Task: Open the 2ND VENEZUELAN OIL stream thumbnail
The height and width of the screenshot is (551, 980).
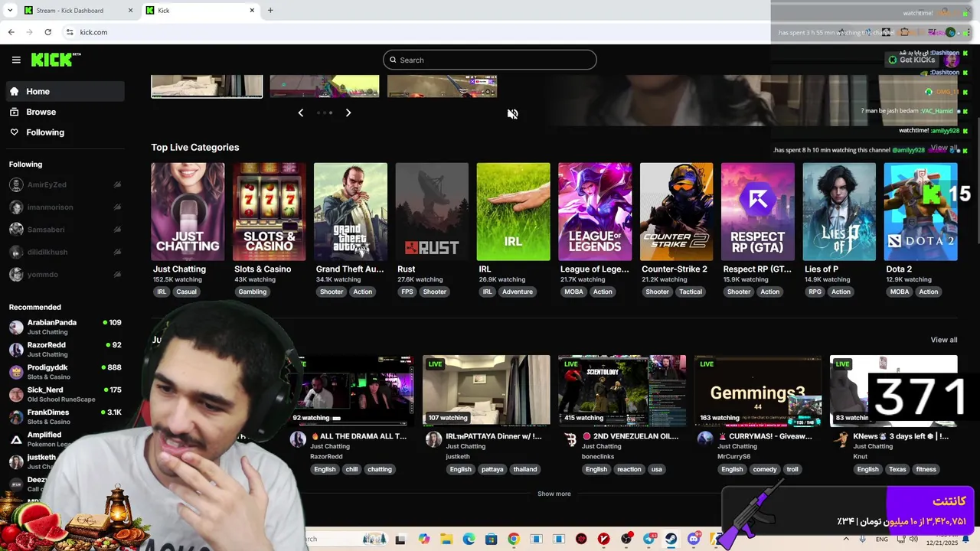Action: (x=622, y=390)
